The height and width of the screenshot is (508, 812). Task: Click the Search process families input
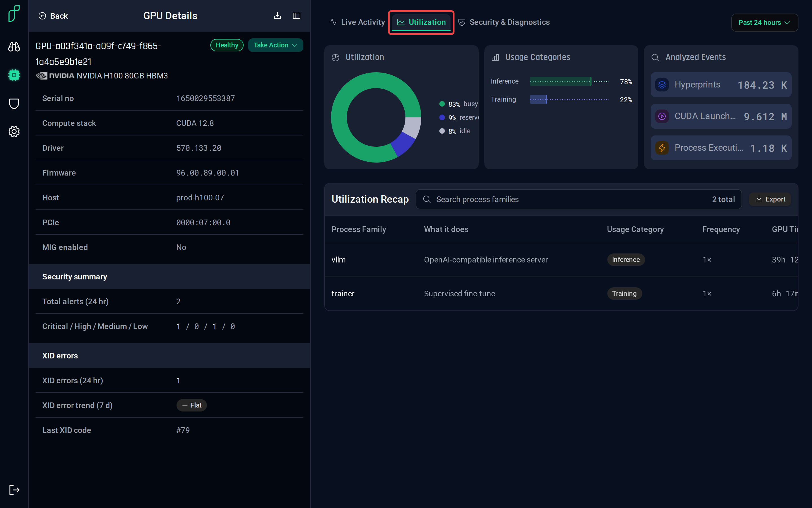point(579,199)
